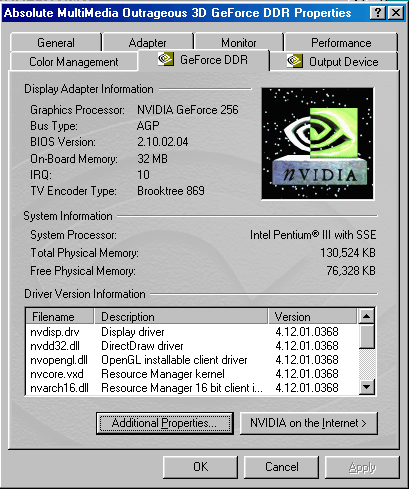The height and width of the screenshot is (489, 409).
Task: Click the help question mark button
Action: click(x=378, y=13)
